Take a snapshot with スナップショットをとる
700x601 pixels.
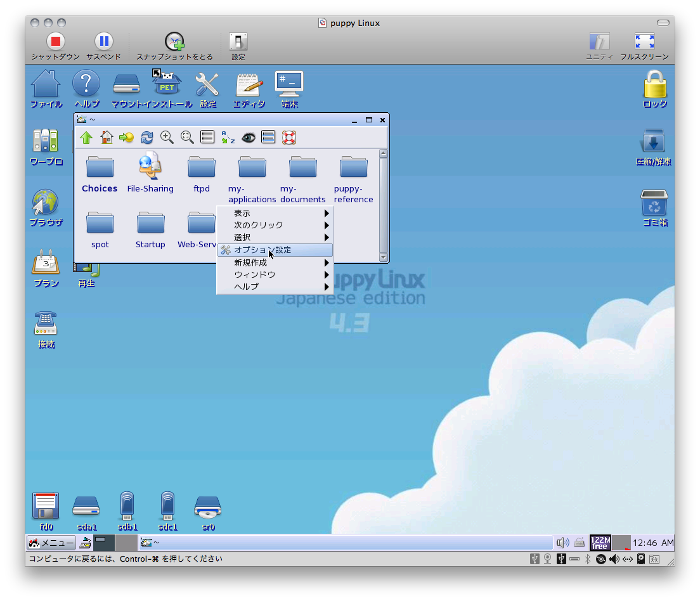pos(174,42)
